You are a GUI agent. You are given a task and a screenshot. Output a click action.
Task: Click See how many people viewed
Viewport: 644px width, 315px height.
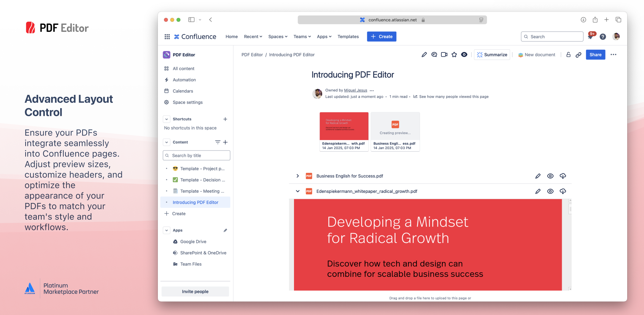tap(454, 97)
